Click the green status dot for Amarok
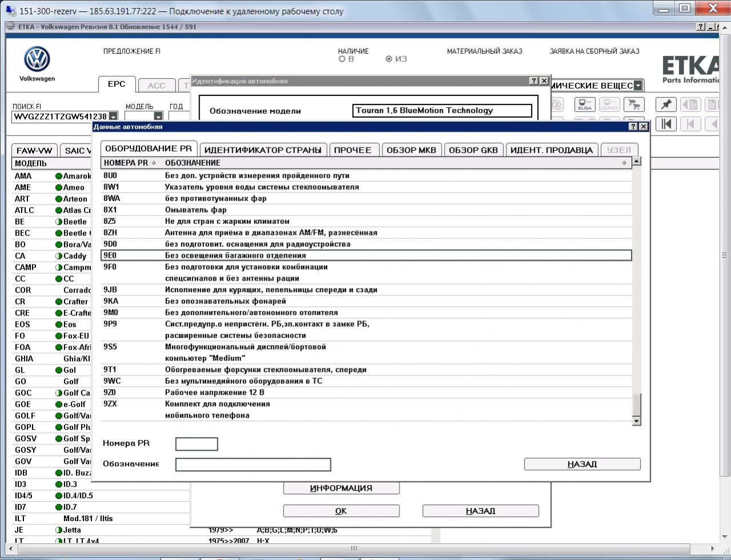 59,176
